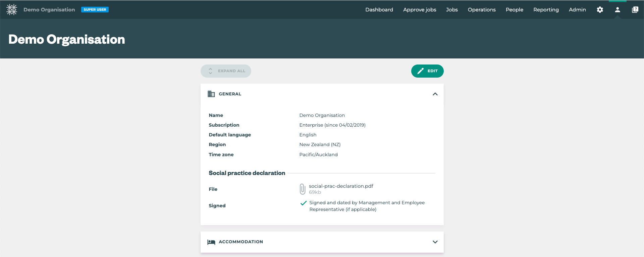Click the General building icon
Image resolution: width=644 pixels, height=257 pixels.
click(211, 94)
